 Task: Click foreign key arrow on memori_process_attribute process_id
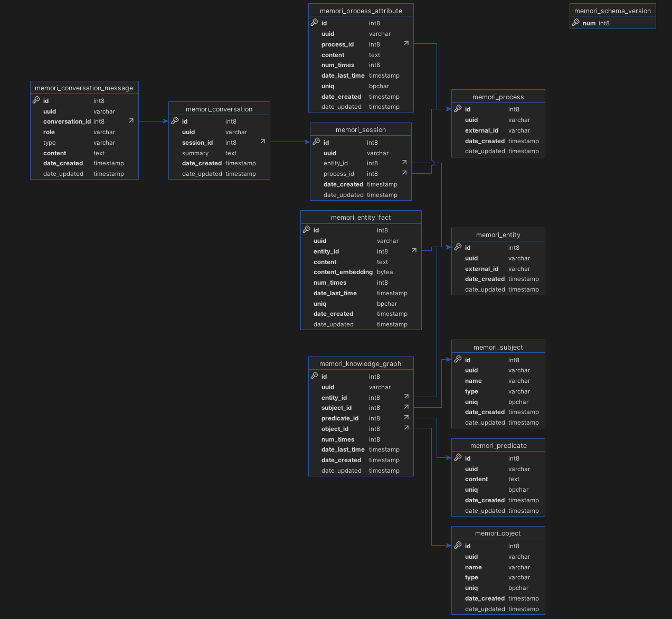(406, 43)
